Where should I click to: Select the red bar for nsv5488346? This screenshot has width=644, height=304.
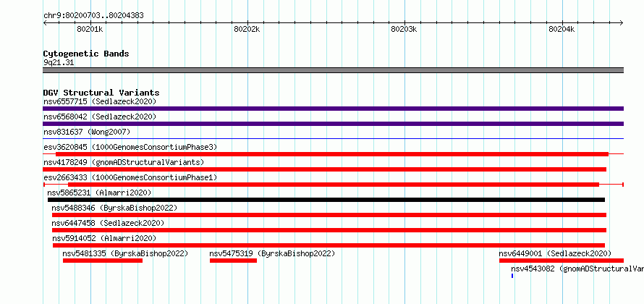tap(329, 215)
